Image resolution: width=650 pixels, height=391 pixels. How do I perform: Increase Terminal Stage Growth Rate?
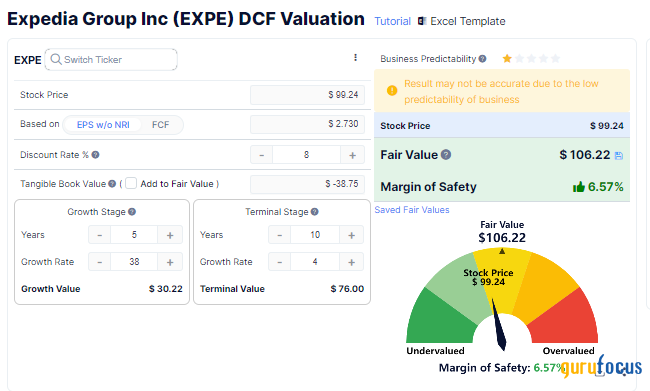pyautogui.click(x=352, y=262)
